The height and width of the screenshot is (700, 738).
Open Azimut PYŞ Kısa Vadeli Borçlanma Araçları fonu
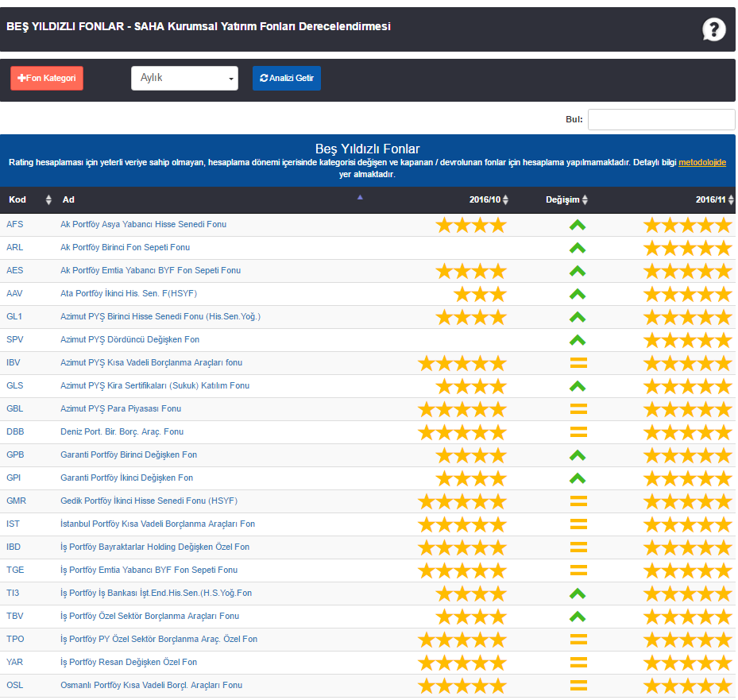tap(151, 363)
